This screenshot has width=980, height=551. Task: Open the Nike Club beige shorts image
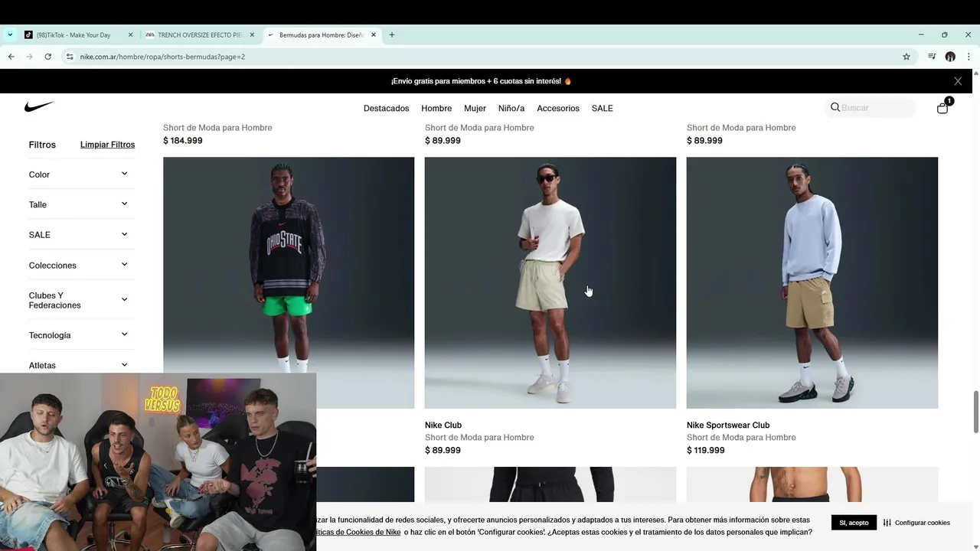(x=550, y=282)
